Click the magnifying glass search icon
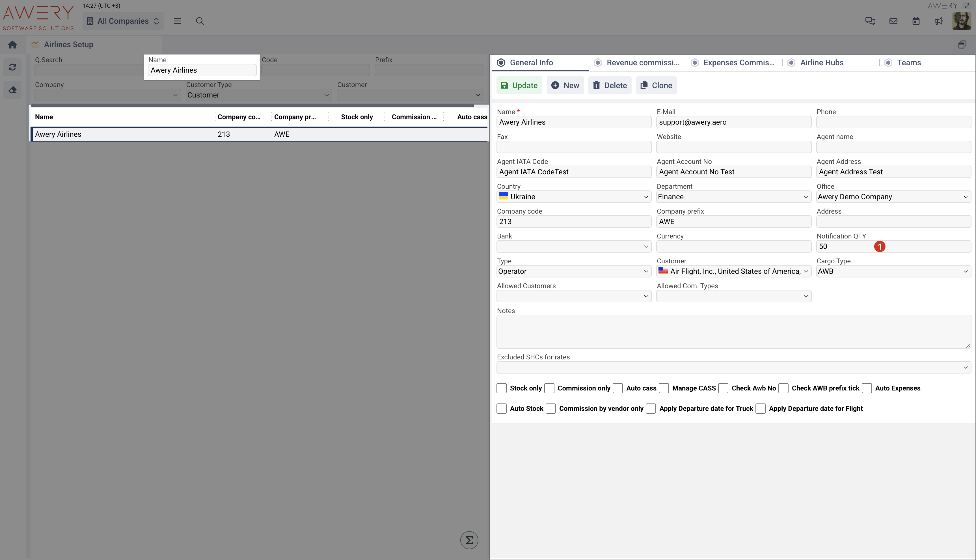Screen dimensions: 976x560 (200, 21)
